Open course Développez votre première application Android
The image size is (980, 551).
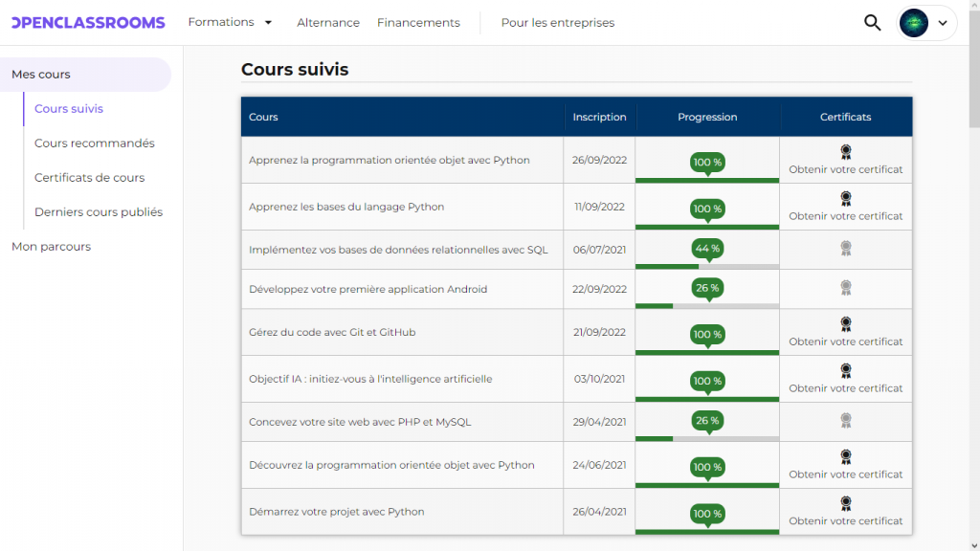(x=367, y=289)
